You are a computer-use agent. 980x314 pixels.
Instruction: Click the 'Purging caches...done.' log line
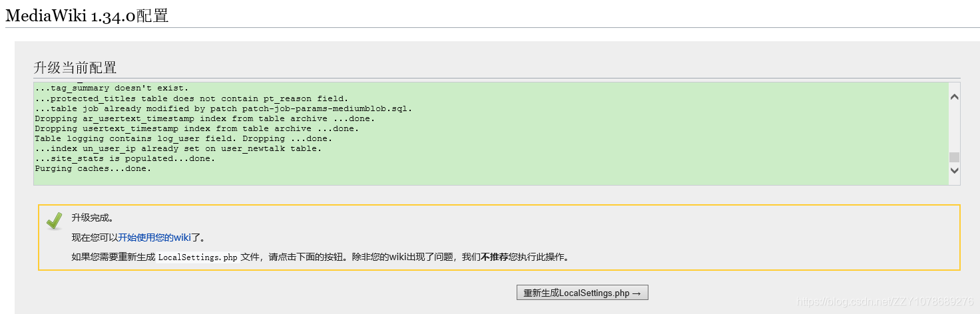[93, 168]
